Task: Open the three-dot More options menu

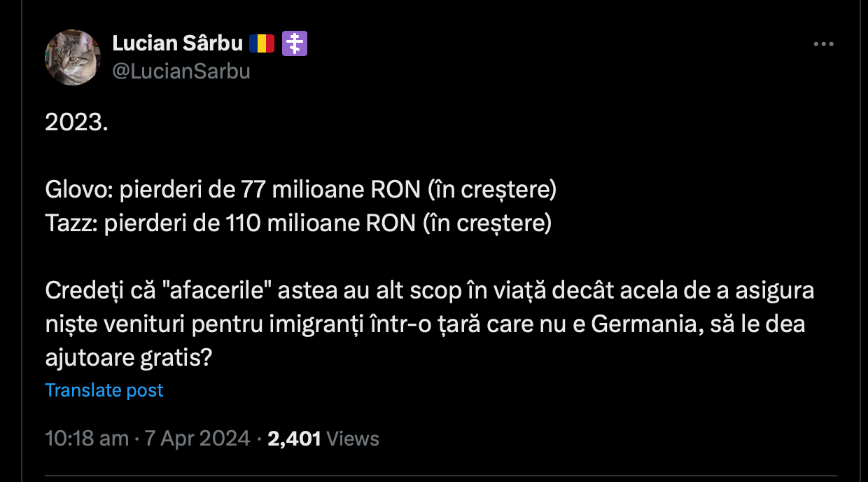Action: coord(823,44)
